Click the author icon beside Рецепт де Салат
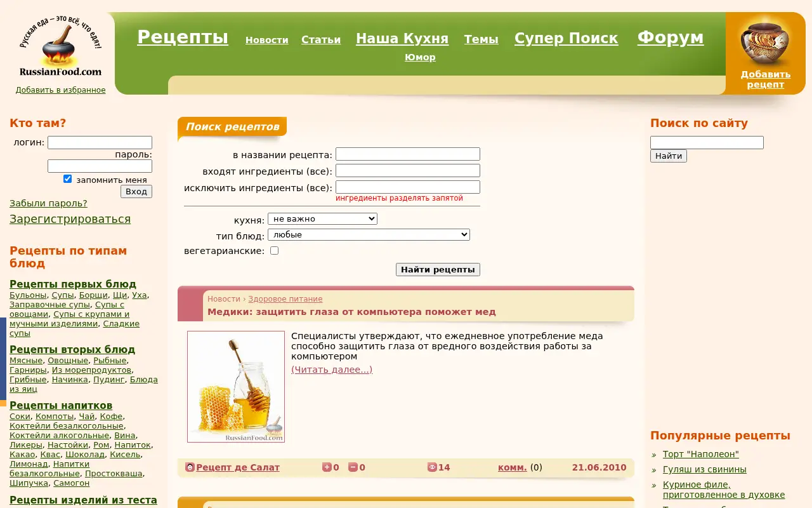Viewport: 812px width, 508px height. point(190,467)
